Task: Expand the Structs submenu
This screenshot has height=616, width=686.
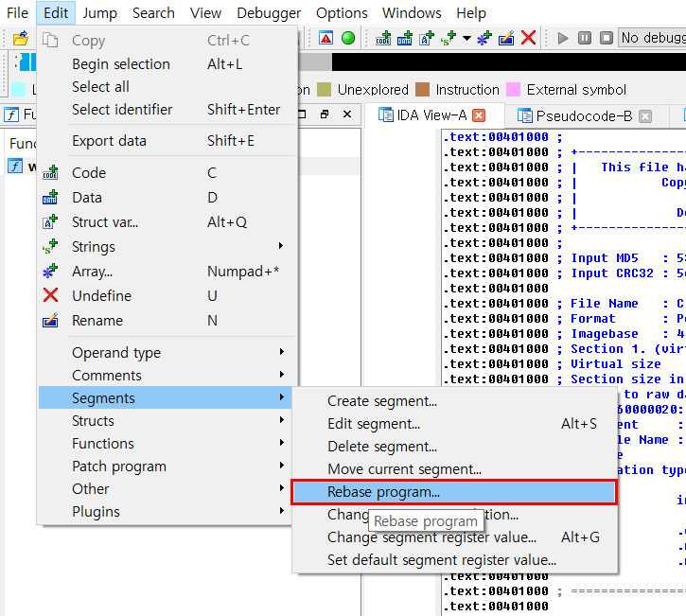Action: [167, 421]
